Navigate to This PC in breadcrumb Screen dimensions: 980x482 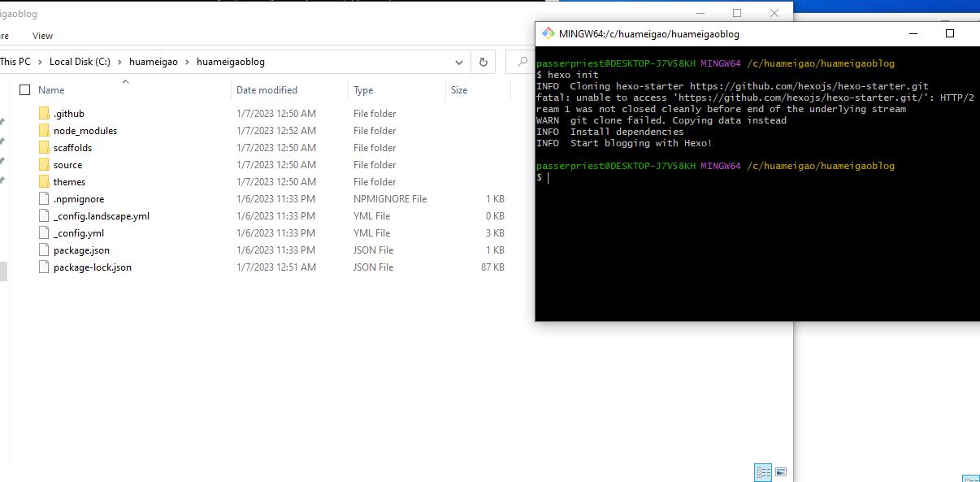click(15, 62)
